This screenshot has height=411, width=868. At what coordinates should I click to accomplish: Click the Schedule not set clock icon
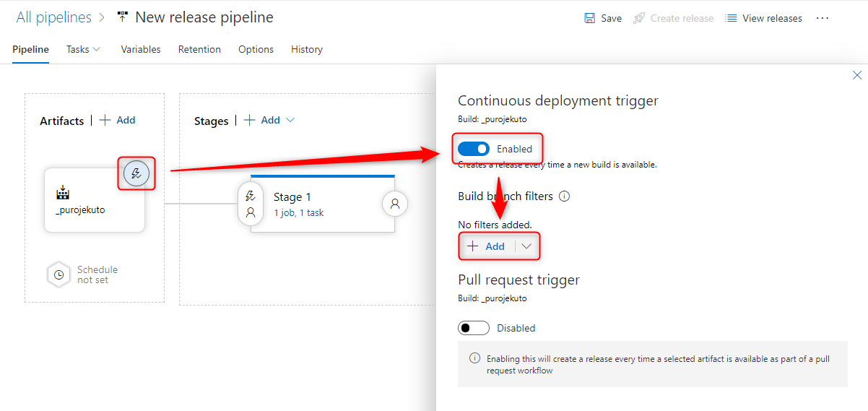point(58,274)
